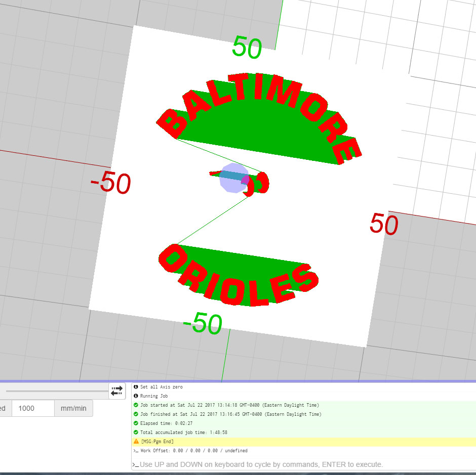Image resolution: width=476 pixels, height=475 pixels.
Task: Click the blue laser position marker in viewport
Action: [x=234, y=178]
